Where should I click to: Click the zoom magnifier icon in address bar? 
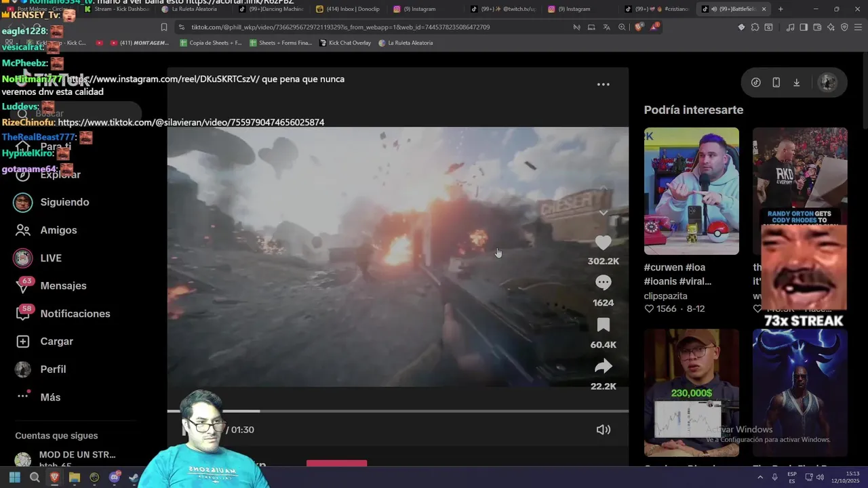click(x=622, y=27)
